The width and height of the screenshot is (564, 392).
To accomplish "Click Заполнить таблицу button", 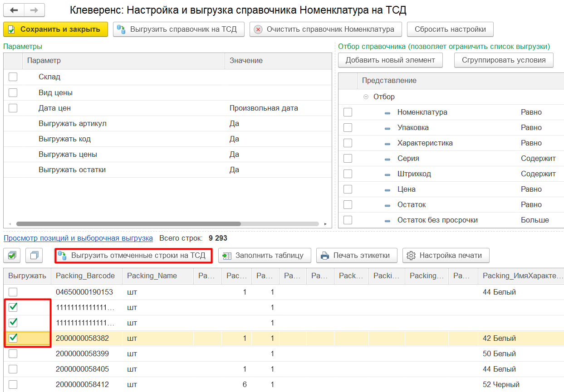I will coord(265,256).
